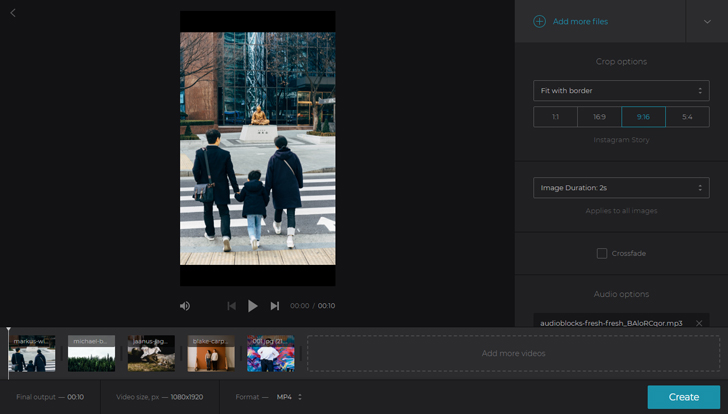Open the MP4 format dropdown

[x=289, y=397]
